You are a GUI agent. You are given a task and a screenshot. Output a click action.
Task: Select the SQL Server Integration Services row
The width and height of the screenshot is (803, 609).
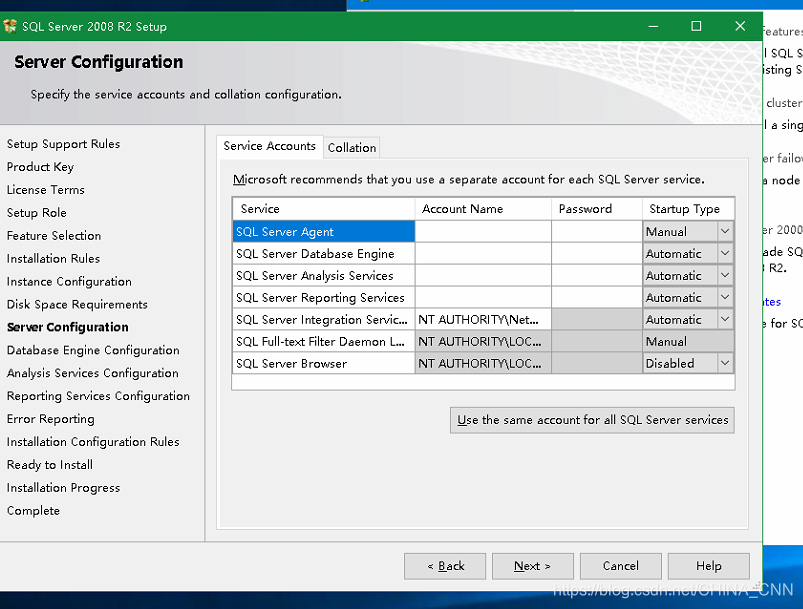324,320
